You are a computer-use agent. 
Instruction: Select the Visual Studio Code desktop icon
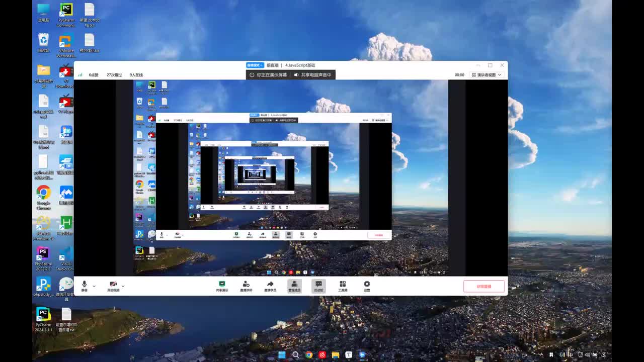[66, 258]
